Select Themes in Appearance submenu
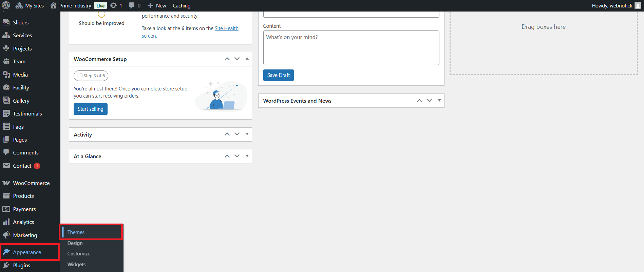The image size is (644, 272). [76, 232]
